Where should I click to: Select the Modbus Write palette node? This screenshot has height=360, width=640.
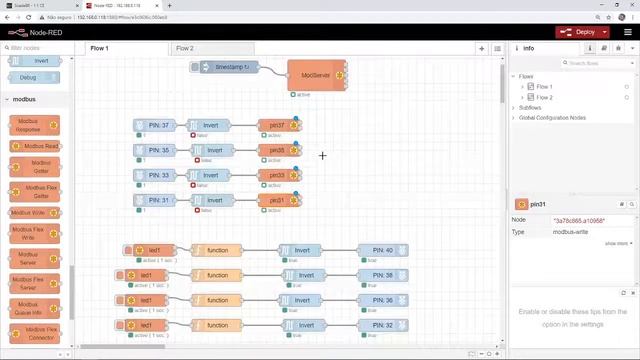pyautogui.click(x=35, y=213)
